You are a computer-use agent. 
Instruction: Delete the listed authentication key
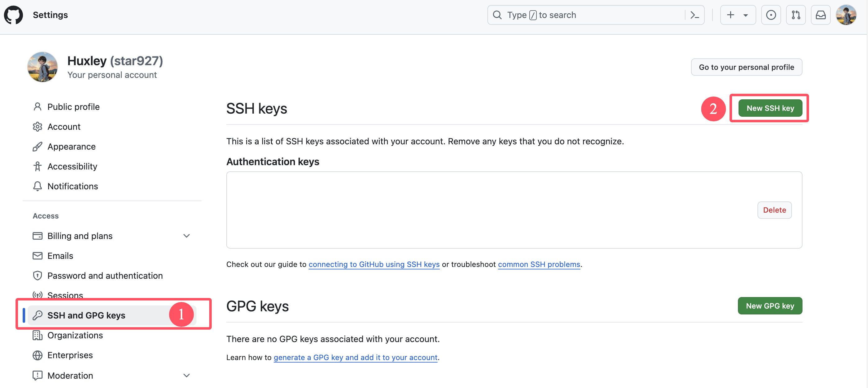click(774, 210)
